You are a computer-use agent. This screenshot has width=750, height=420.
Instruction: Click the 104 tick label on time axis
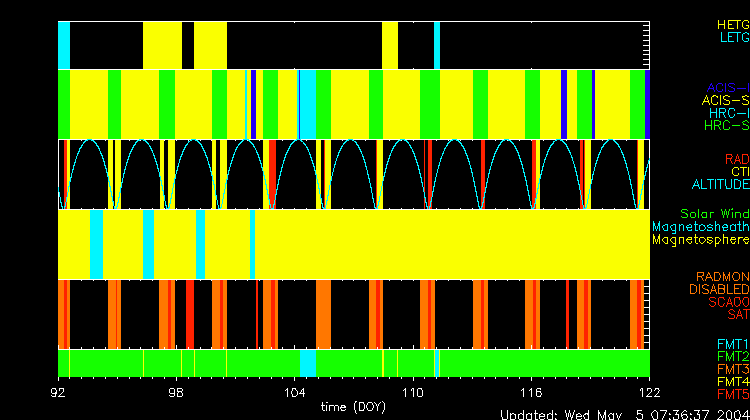(x=295, y=393)
